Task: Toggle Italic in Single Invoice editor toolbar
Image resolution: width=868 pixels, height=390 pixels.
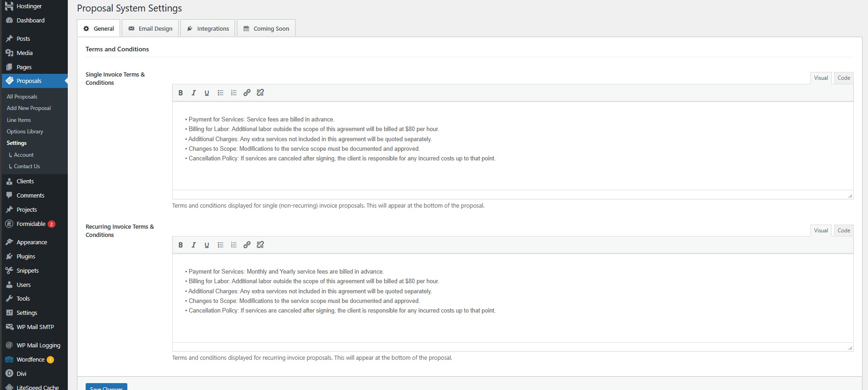Action: [x=194, y=93]
